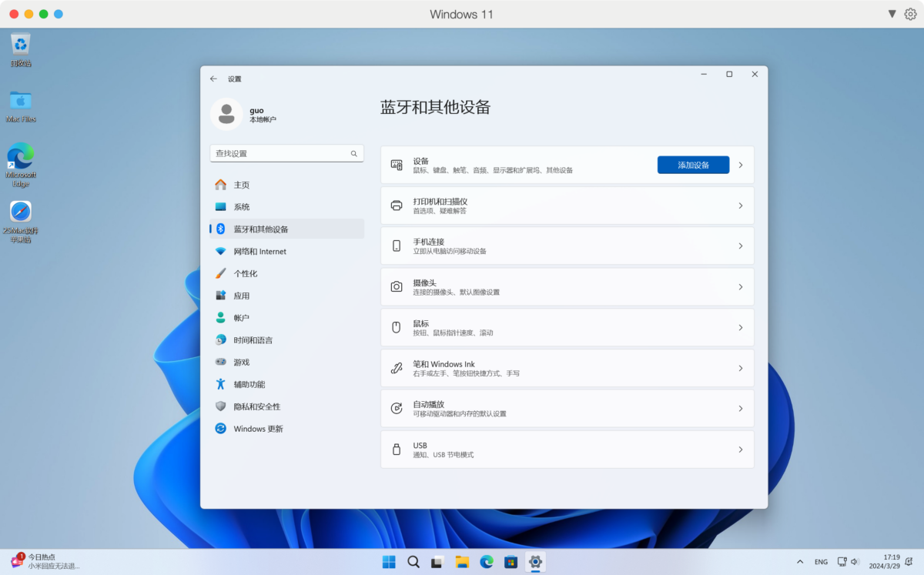
Task: Click the 打印机和扫描仪 printer icon
Action: (397, 206)
